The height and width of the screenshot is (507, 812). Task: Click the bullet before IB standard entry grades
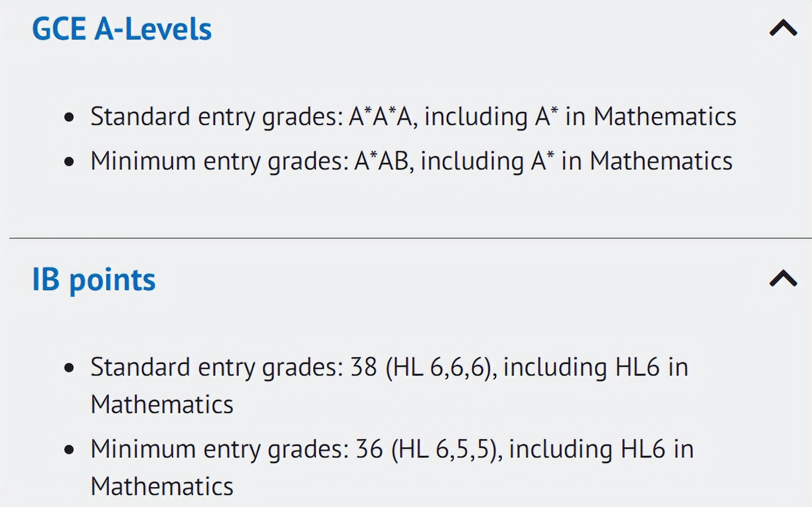70,368
